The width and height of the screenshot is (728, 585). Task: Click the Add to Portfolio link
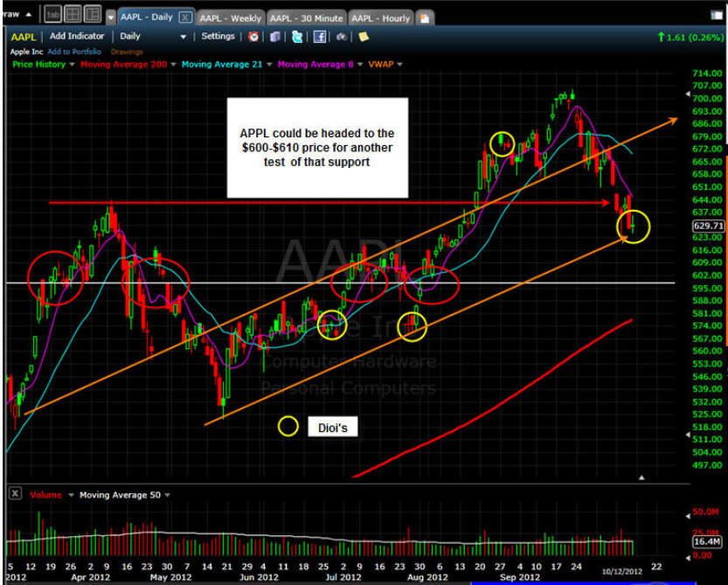(74, 52)
